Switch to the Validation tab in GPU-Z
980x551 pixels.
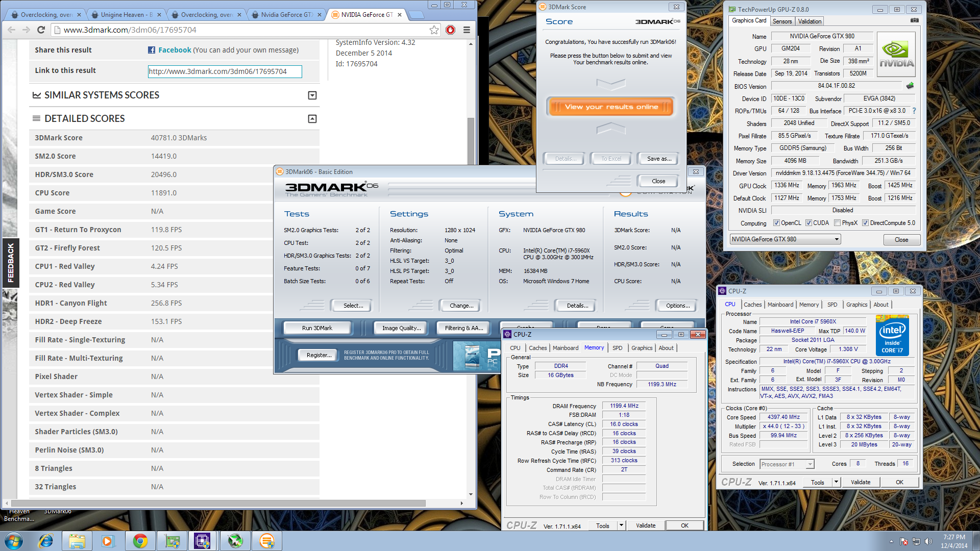[810, 21]
